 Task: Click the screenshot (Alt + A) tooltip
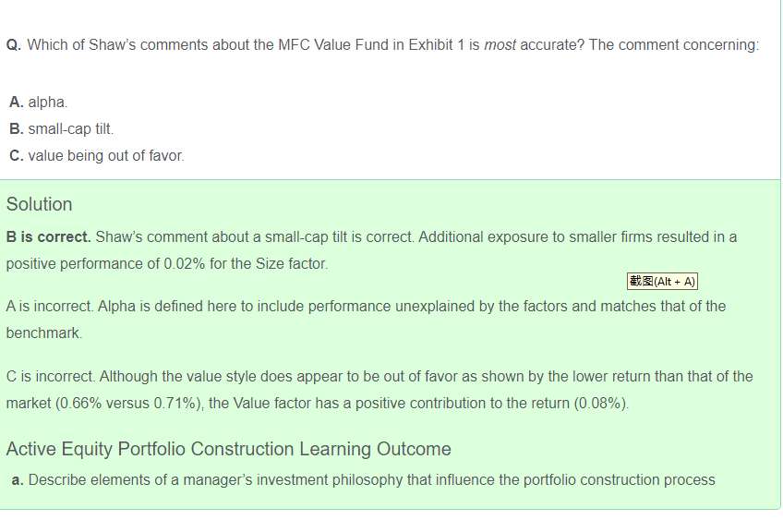(x=662, y=282)
